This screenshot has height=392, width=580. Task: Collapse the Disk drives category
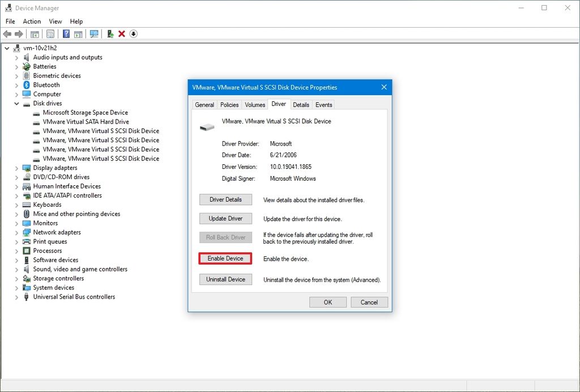pyautogui.click(x=15, y=103)
